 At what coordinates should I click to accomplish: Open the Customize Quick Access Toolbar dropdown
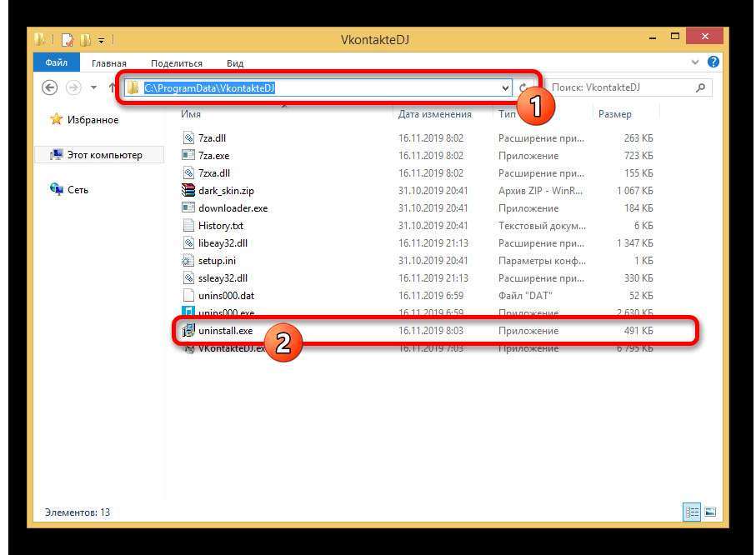click(x=101, y=41)
